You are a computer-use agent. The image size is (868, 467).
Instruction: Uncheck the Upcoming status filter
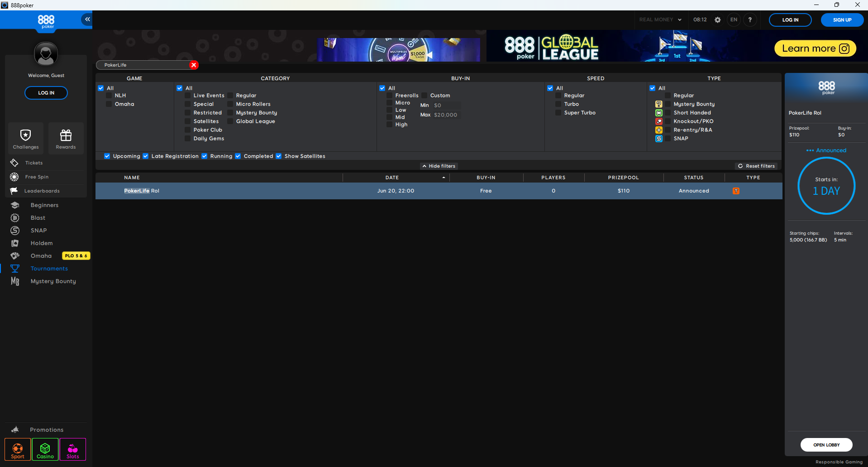click(x=107, y=156)
